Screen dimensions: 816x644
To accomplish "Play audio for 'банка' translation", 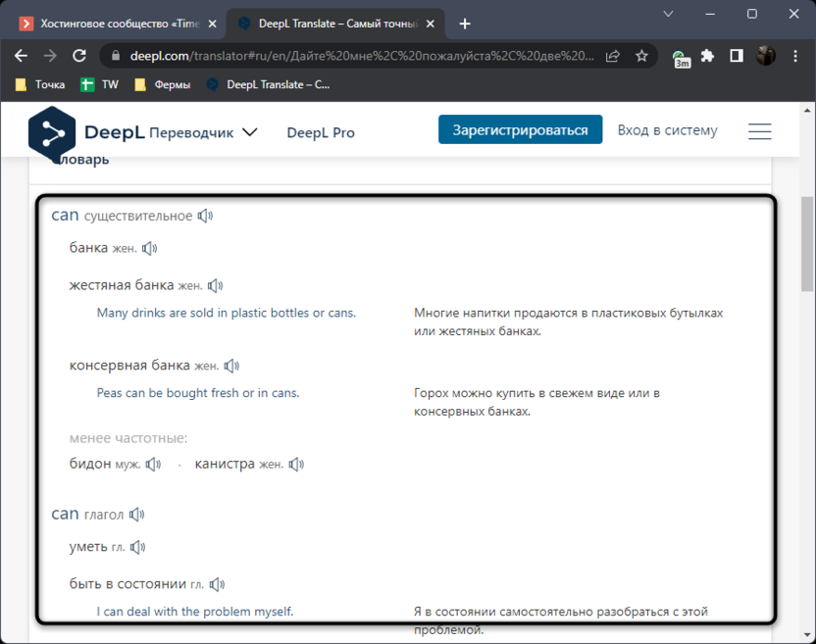I will (x=149, y=249).
